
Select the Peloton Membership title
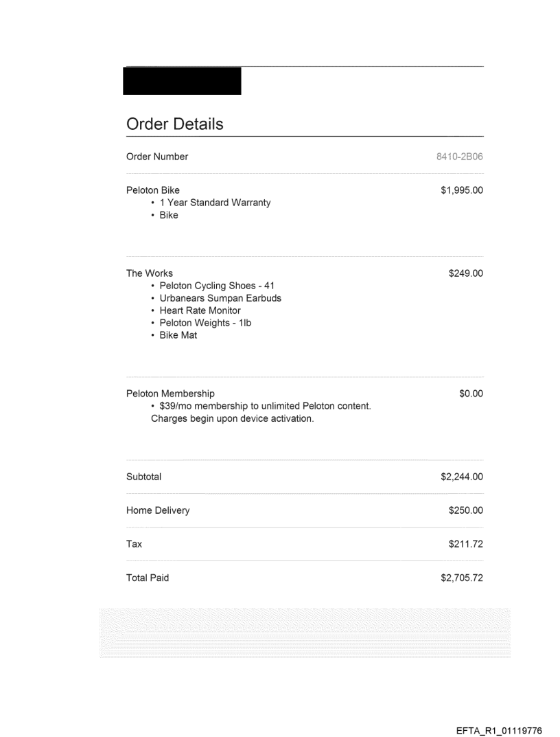pos(170,394)
